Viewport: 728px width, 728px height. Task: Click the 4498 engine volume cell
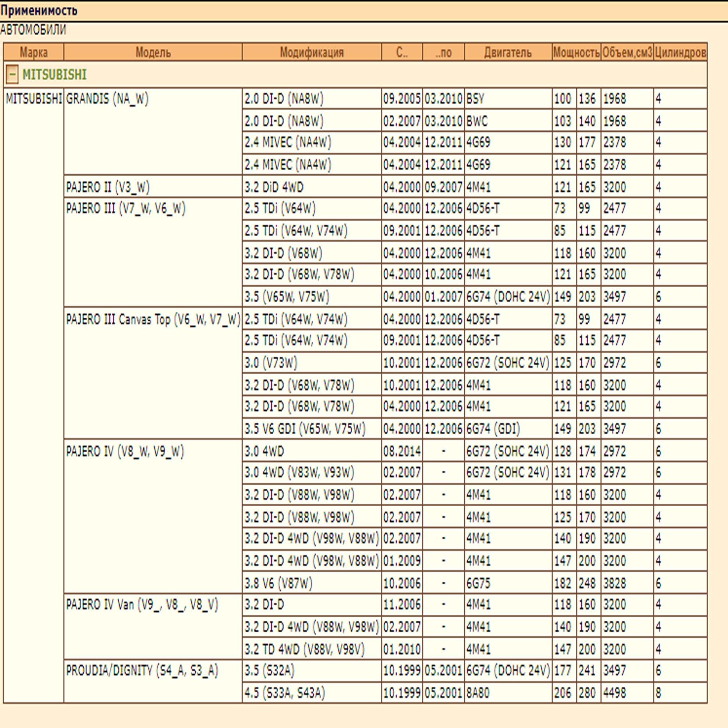(627, 693)
